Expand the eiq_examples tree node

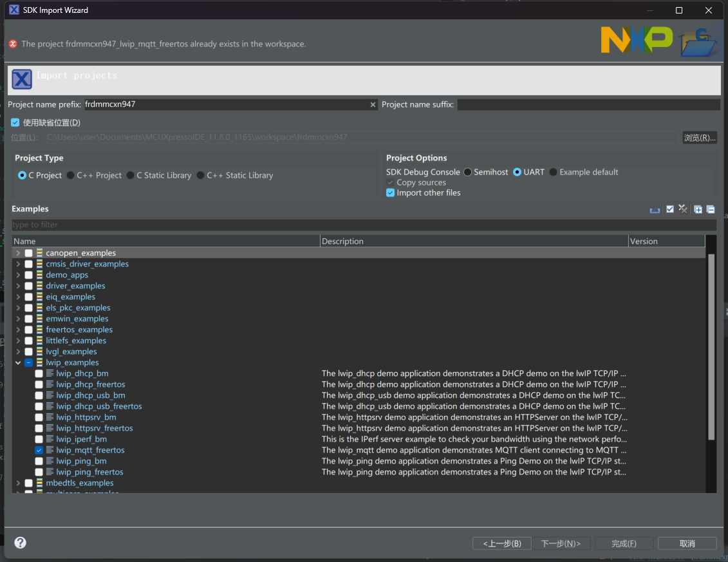18,297
